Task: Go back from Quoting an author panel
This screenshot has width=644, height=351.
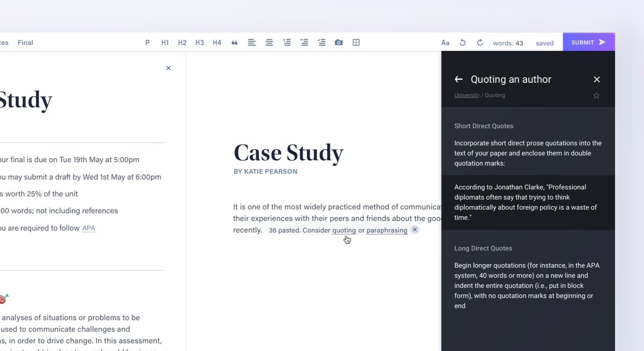Action: pos(458,79)
